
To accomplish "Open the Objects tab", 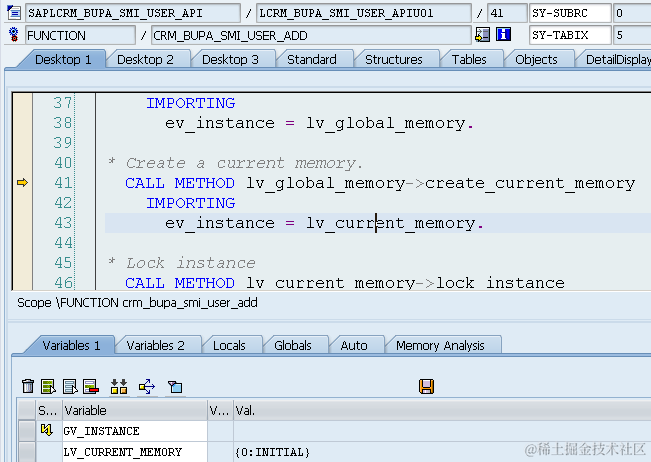I will (536, 59).
